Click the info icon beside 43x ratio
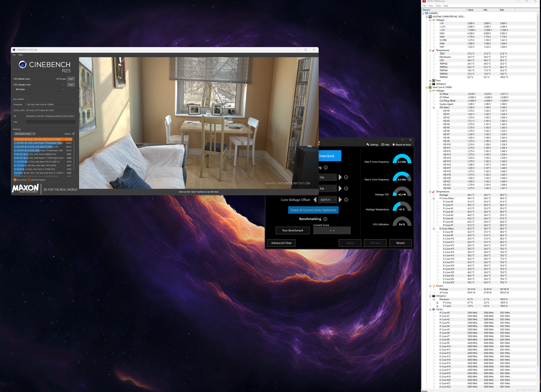This screenshot has height=392, width=541. click(346, 189)
